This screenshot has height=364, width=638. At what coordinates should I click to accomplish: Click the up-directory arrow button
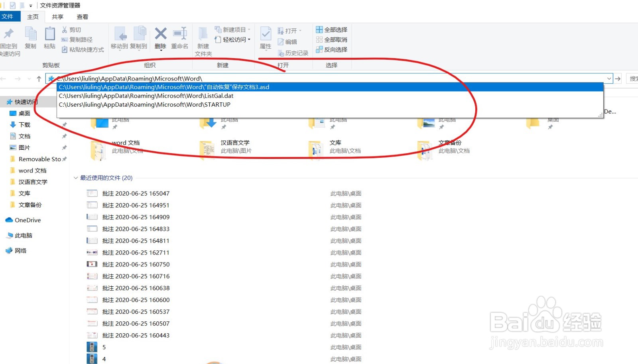coord(39,79)
